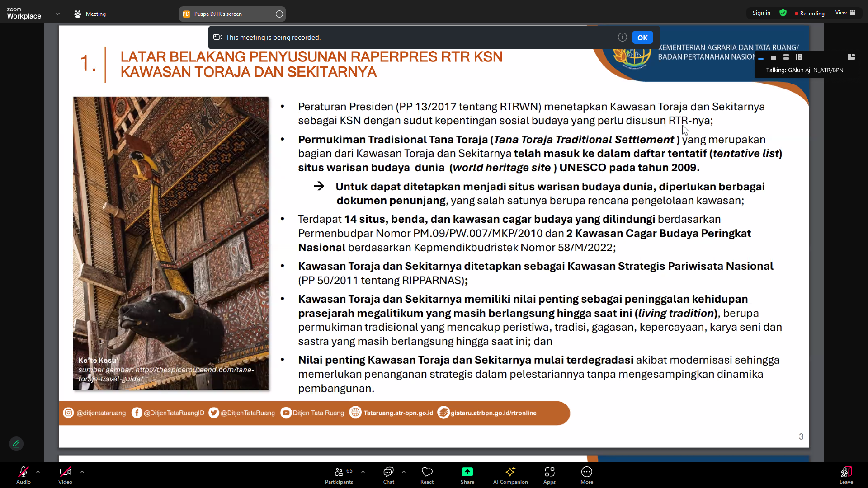Click slide page number 3

[801, 437]
